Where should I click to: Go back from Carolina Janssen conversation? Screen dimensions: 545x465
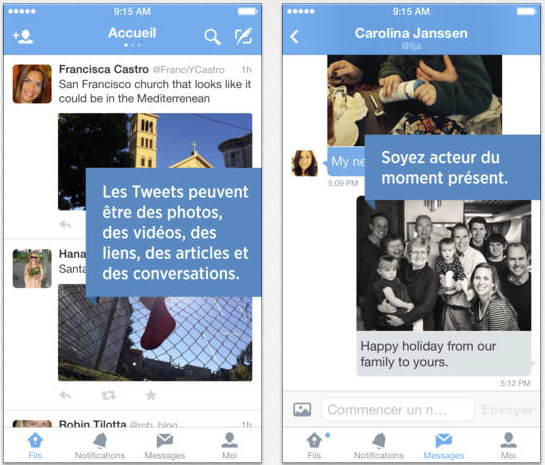[294, 36]
